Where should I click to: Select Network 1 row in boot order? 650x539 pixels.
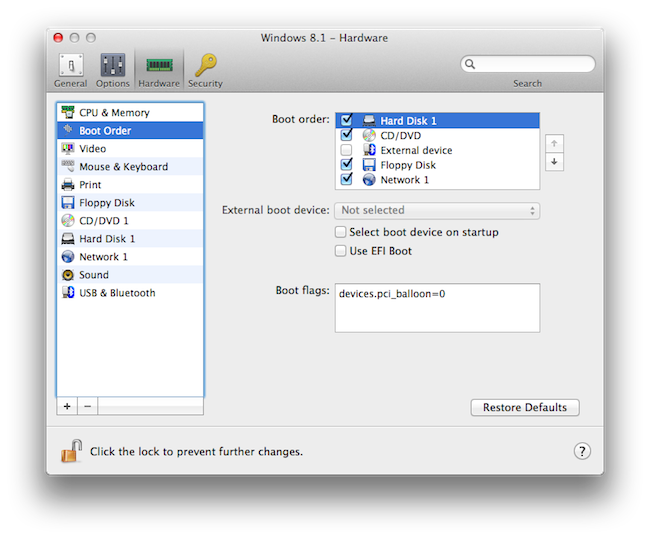tap(437, 180)
